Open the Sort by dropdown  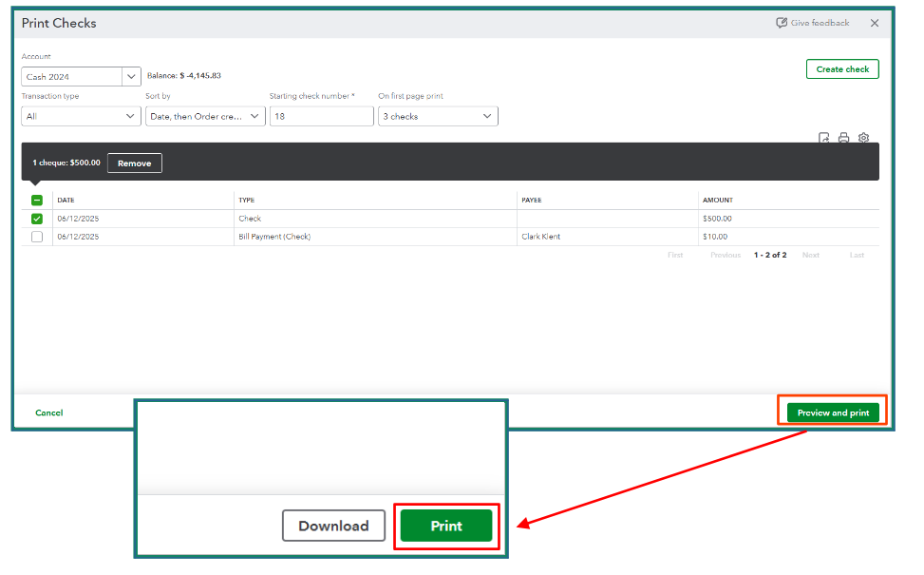[205, 116]
